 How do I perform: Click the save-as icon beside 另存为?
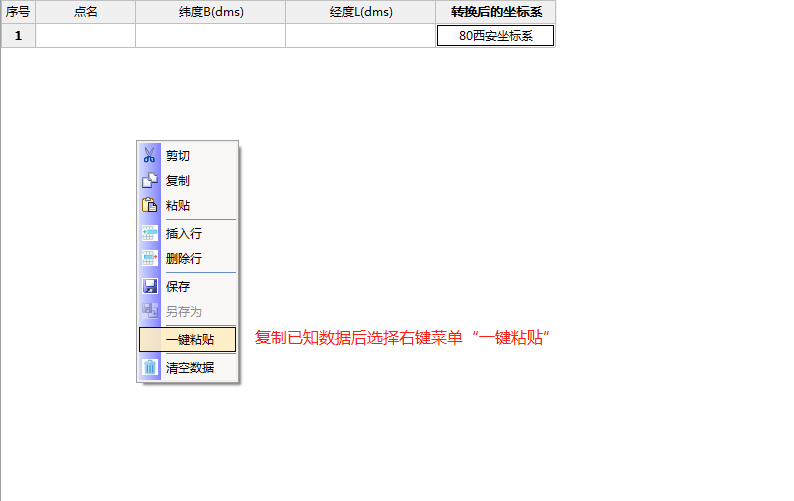click(150, 311)
